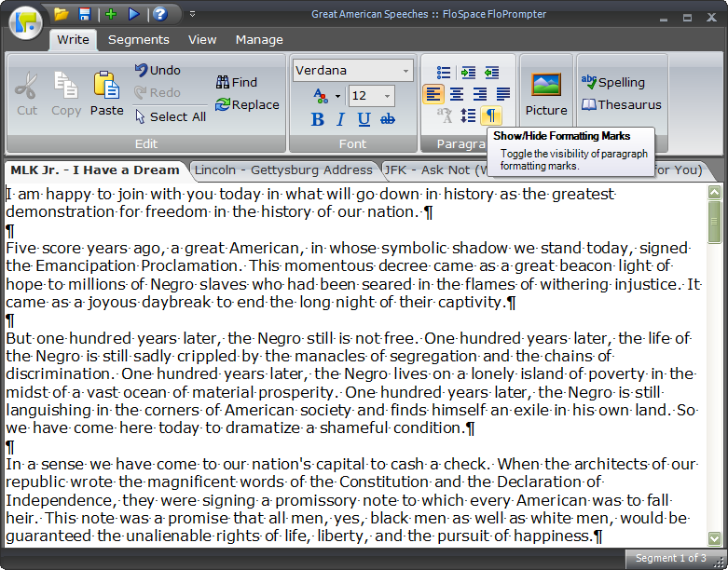This screenshot has width=728, height=570.
Task: Toggle Bold formatting
Action: 318,119
